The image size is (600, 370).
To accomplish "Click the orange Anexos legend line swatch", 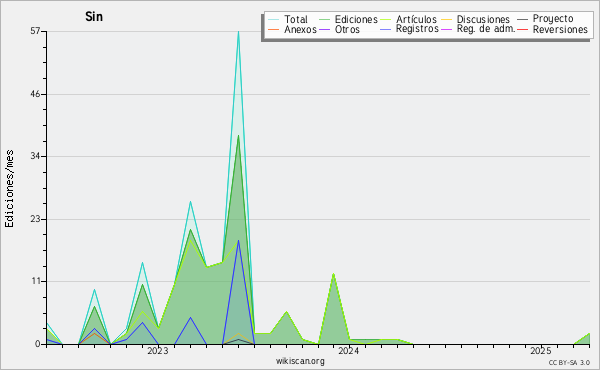I will [x=274, y=29].
